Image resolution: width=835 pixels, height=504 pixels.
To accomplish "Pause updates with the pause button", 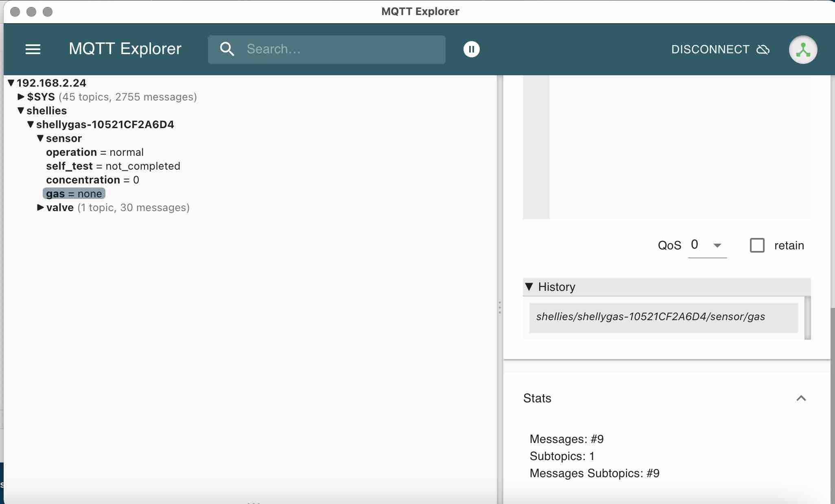I will tap(472, 49).
